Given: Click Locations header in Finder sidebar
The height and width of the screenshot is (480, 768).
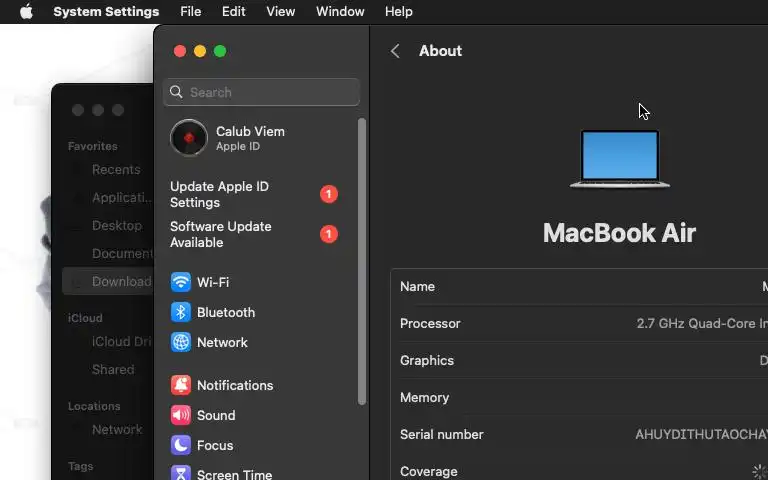Looking at the screenshot, I should point(94,406).
